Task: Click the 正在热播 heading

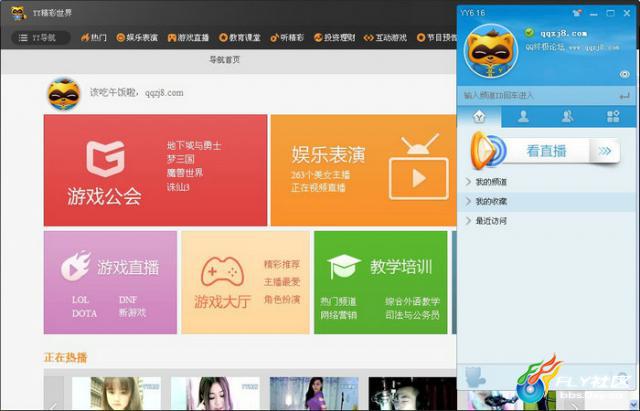Action: (x=65, y=358)
